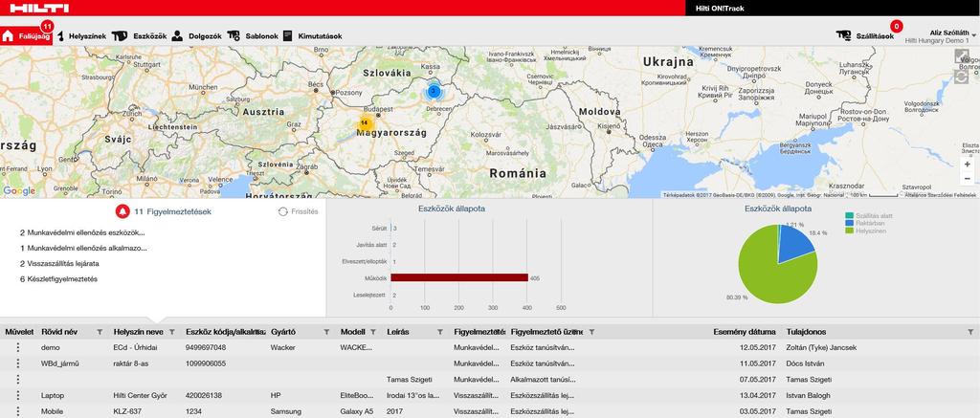Open the Faliújság home dashboard tab
Image resolution: width=980 pixels, height=418 pixels.
[26, 36]
